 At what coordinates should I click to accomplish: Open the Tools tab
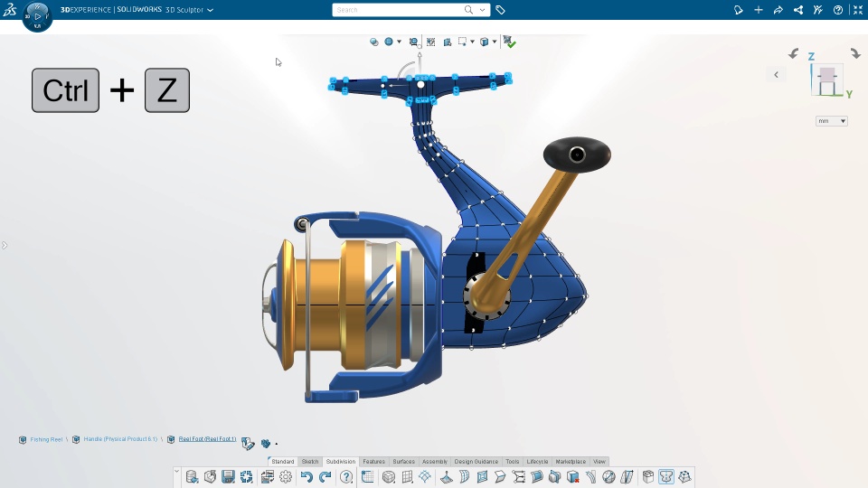pos(513,462)
